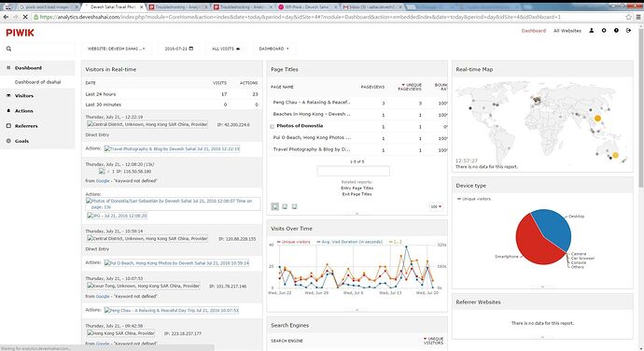Image resolution: width=644 pixels, height=351 pixels.
Task: Open the Website: Devesh Sahai selector
Action: click(117, 49)
